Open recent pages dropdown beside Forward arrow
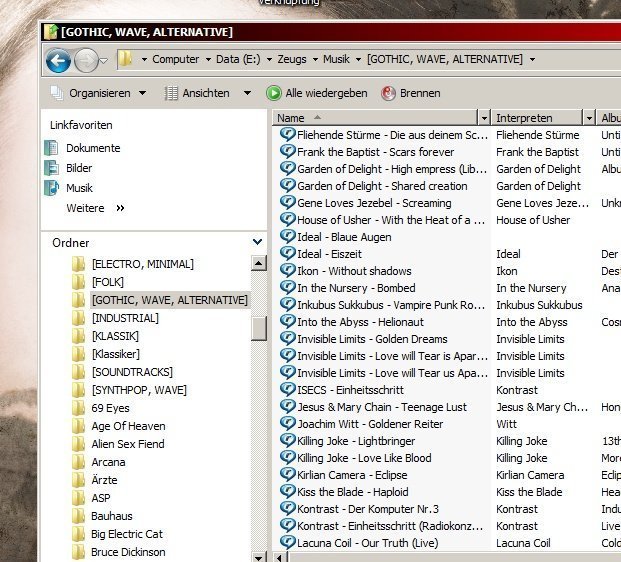Screen dimensions: 621x562 [x=103, y=61]
